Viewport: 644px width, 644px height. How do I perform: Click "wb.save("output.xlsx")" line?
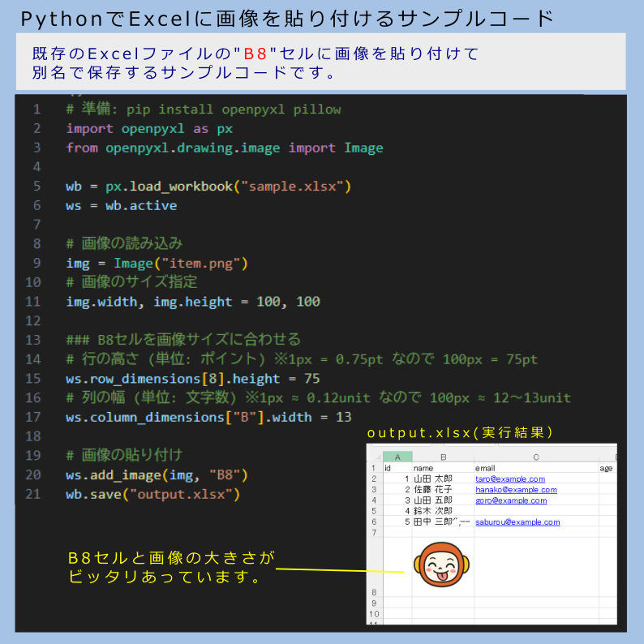[152, 494]
